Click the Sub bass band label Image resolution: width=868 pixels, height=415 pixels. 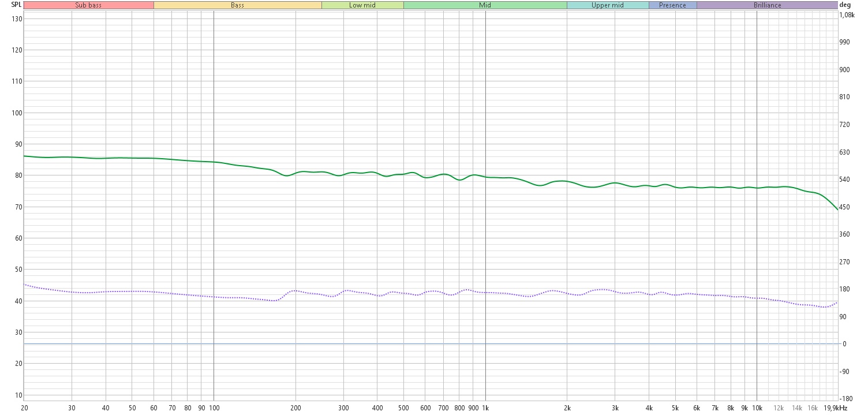point(89,5)
